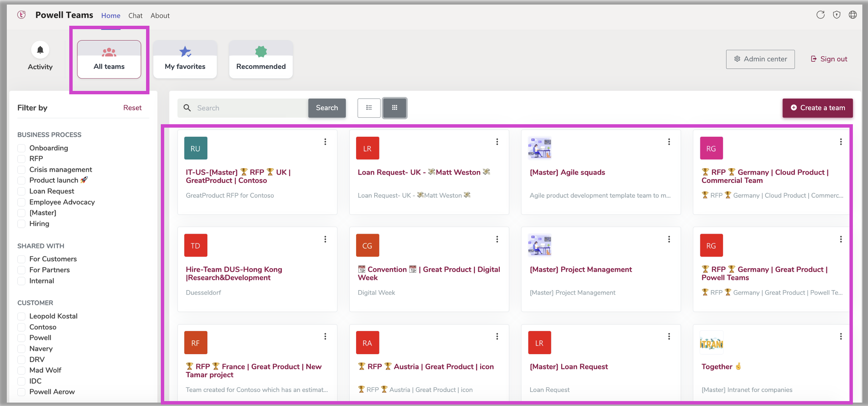This screenshot has width=868, height=406.
Task: Check the Crisis management filter
Action: coord(22,170)
